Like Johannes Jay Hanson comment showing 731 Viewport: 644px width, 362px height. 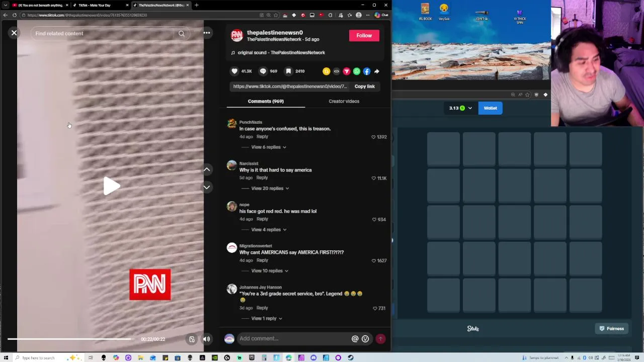375,308
